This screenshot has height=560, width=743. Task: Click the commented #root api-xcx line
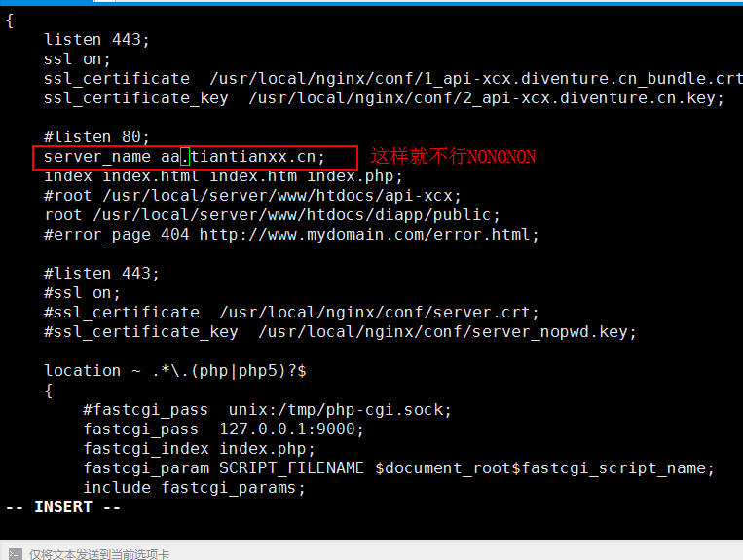point(252,196)
